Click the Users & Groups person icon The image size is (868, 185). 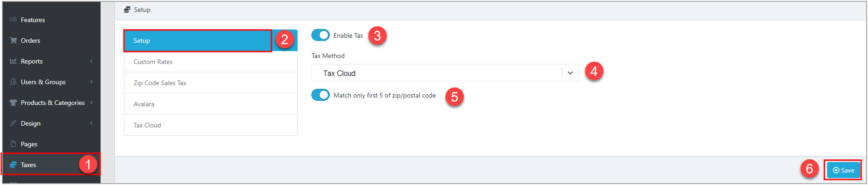click(13, 82)
